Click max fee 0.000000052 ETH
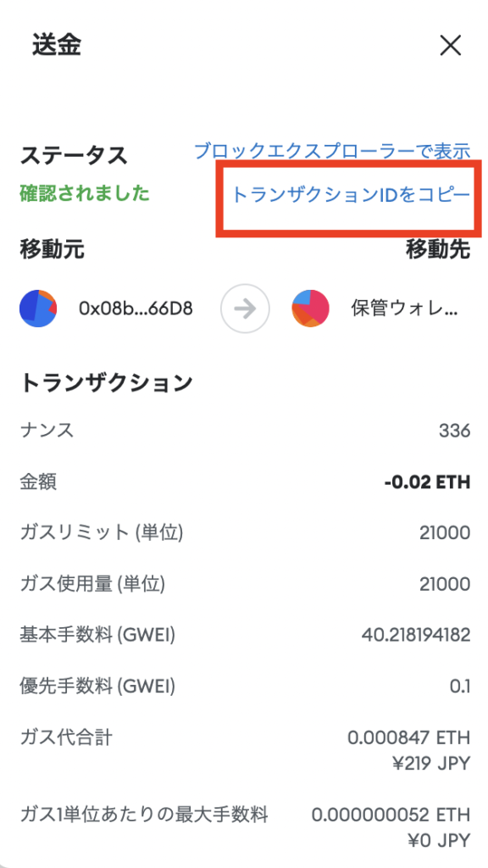488x868 pixels. point(391,815)
